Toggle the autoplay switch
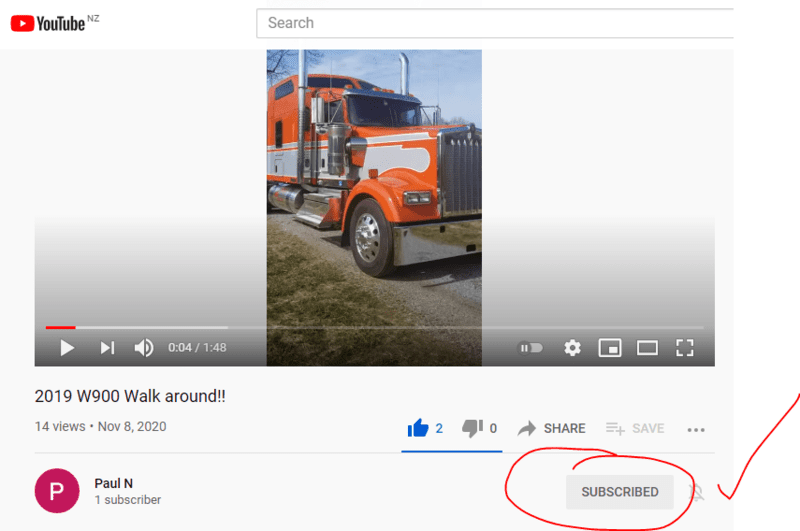The image size is (800, 531). click(530, 348)
